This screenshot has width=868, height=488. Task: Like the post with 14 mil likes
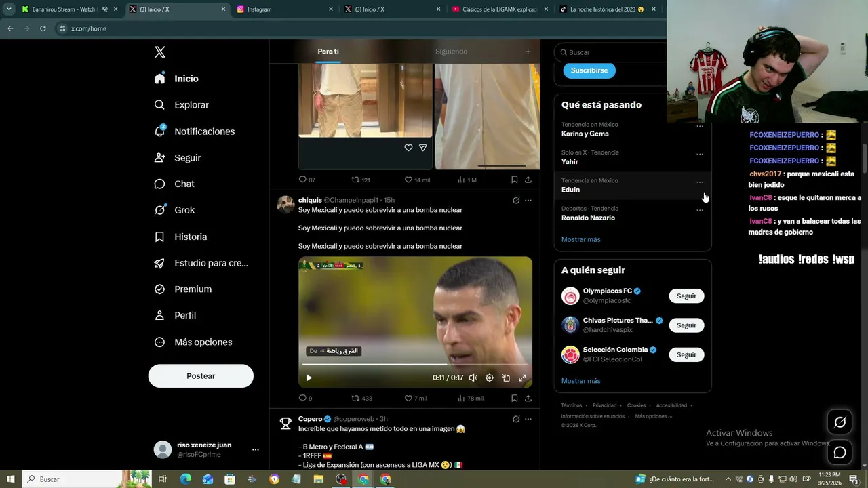pos(417,180)
